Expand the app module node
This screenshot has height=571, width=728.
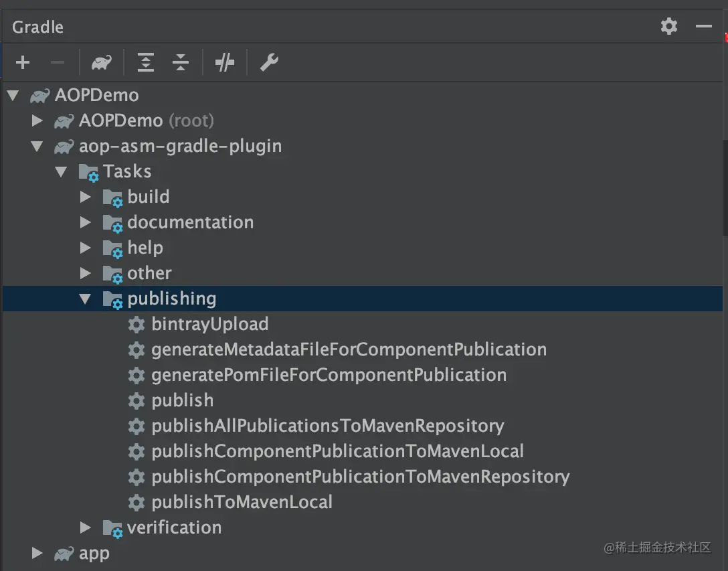(x=37, y=554)
